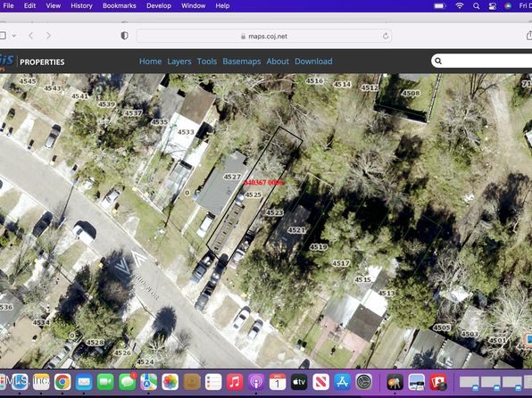Open the Develop menu
Viewport: 532px width, 398px height.
click(x=159, y=5)
